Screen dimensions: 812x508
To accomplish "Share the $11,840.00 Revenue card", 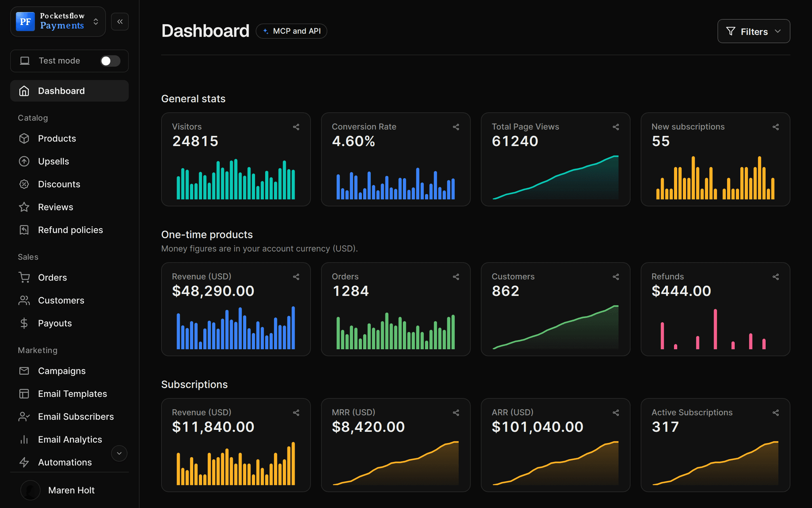I will coord(296,413).
